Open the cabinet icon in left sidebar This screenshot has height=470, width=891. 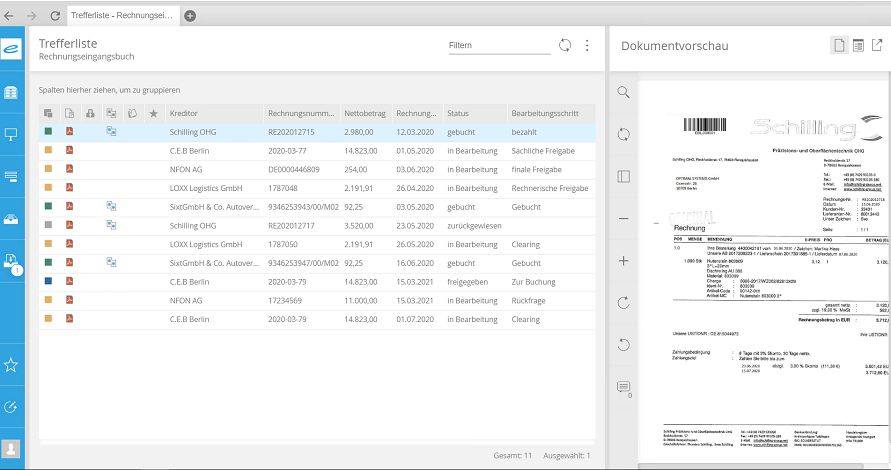11,92
